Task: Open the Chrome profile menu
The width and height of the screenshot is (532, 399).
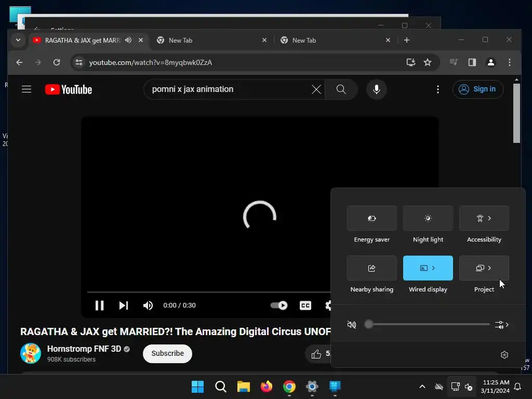Action: click(x=491, y=62)
